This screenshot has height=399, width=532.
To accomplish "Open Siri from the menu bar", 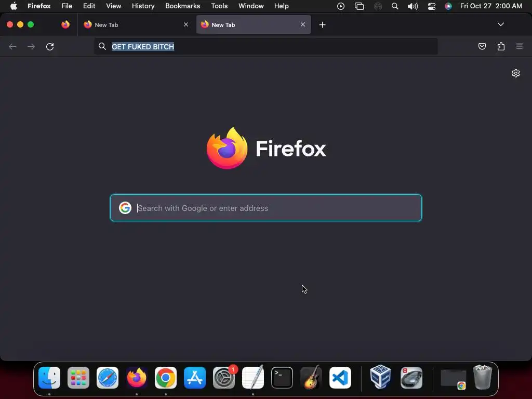I will pos(448,6).
